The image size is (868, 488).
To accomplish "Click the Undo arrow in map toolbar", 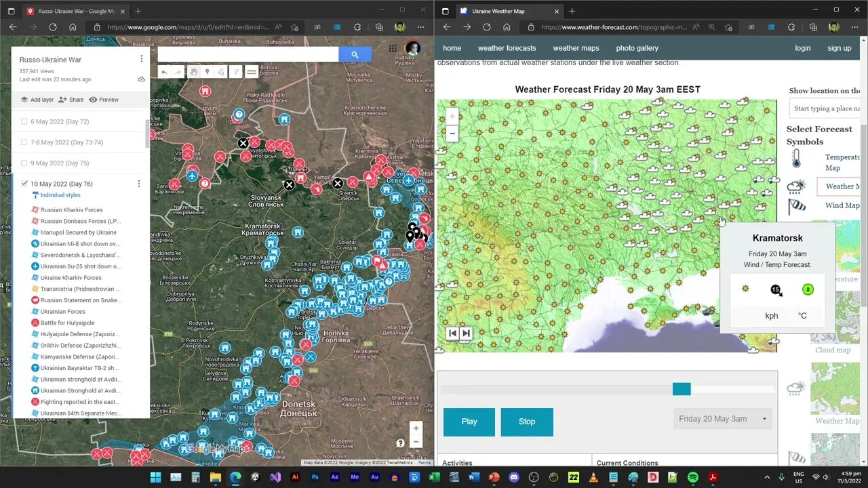I will [164, 72].
